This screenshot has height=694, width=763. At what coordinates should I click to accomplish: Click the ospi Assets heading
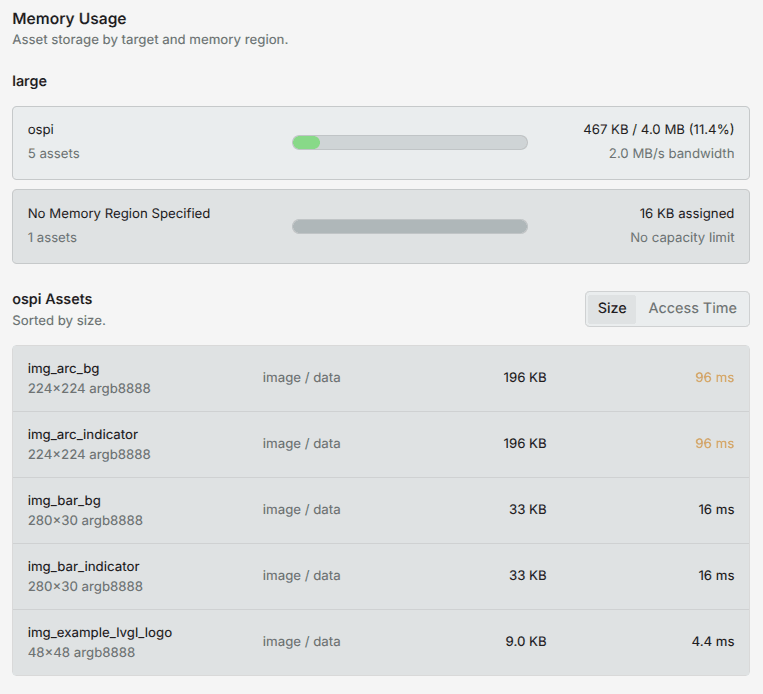pos(52,299)
